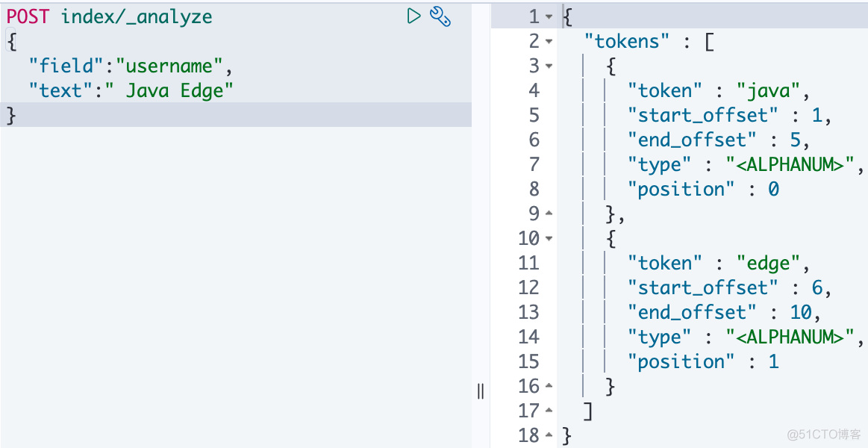Click the closing brace of the request body
Screen dimensions: 868x448
11,115
